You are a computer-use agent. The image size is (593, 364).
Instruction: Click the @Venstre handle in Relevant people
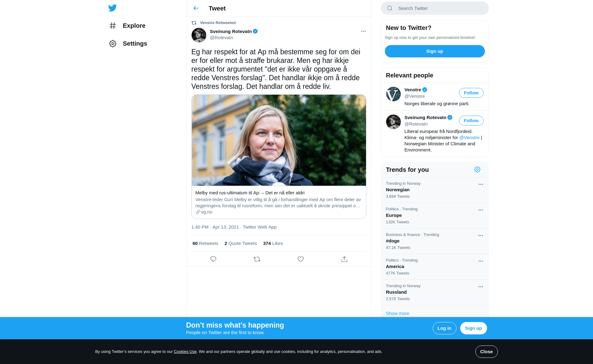click(x=414, y=96)
